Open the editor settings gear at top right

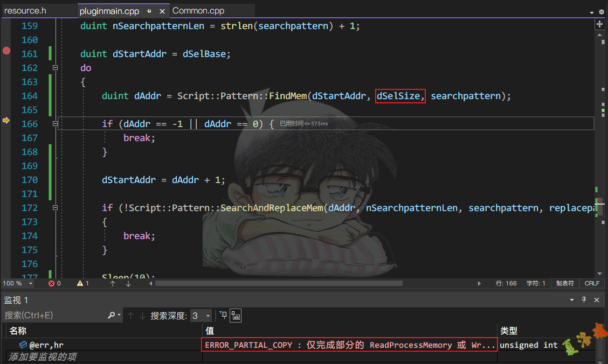click(x=603, y=11)
